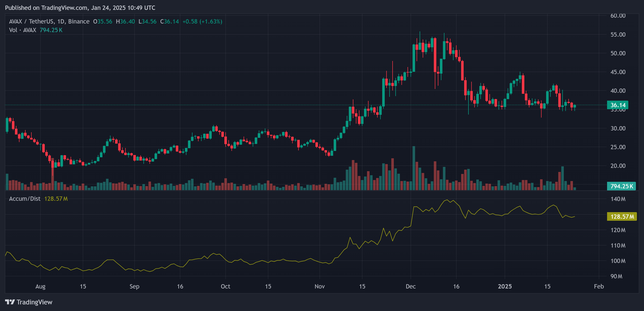
Task: Click the Accum/Dist indicator label
Action: coord(25,199)
